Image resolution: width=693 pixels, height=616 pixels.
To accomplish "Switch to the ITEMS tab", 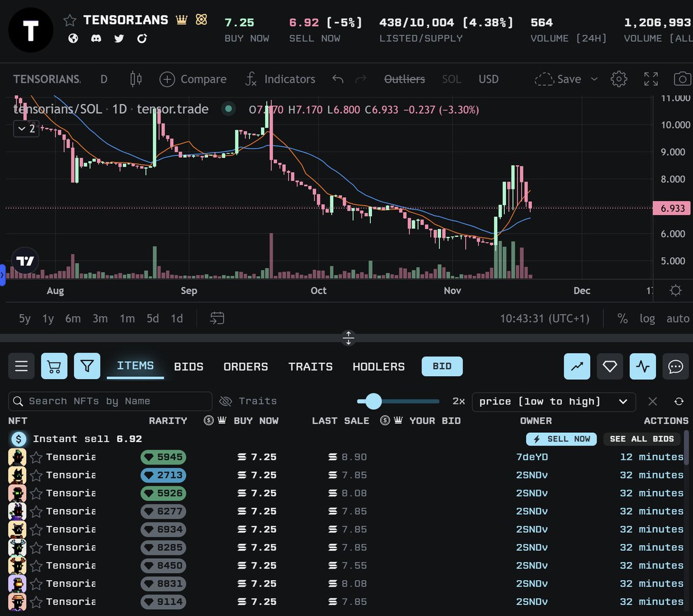I will pos(135,366).
